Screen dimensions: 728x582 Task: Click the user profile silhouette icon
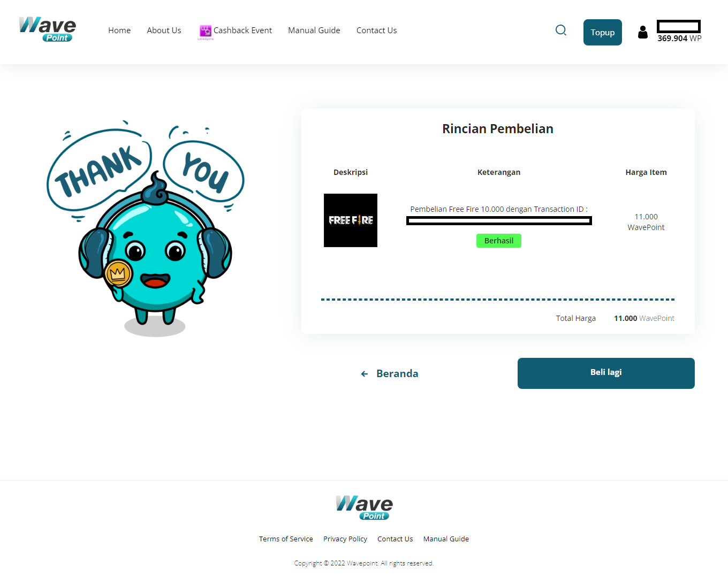point(643,32)
